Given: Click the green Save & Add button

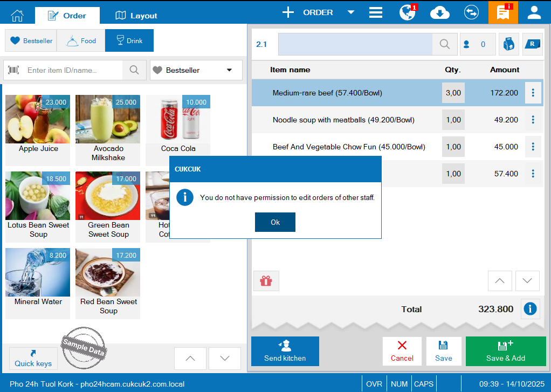Looking at the screenshot, I should tap(505, 352).
